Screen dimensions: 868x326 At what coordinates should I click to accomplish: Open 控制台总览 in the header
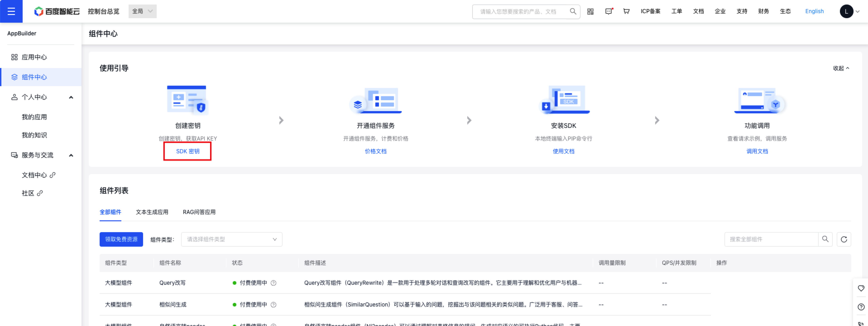pos(103,11)
